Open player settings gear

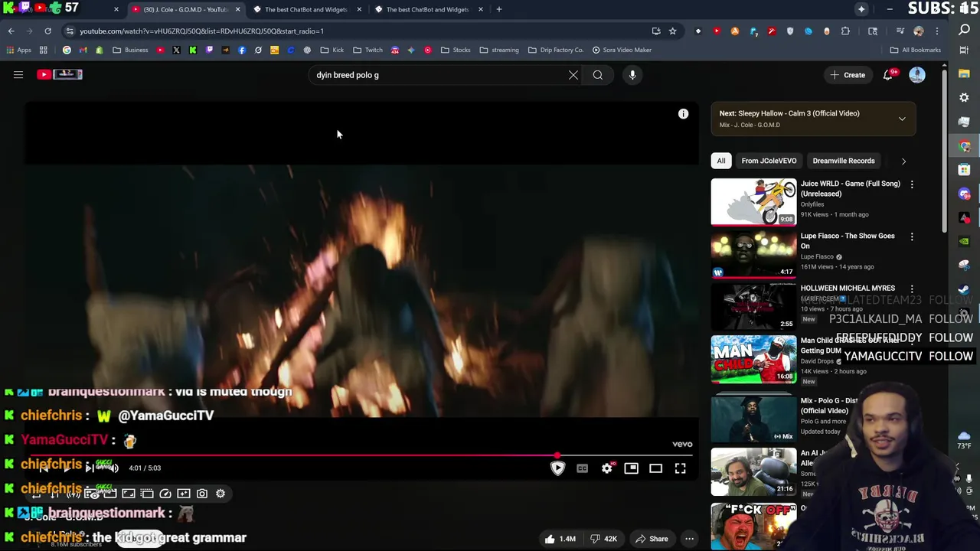click(606, 468)
